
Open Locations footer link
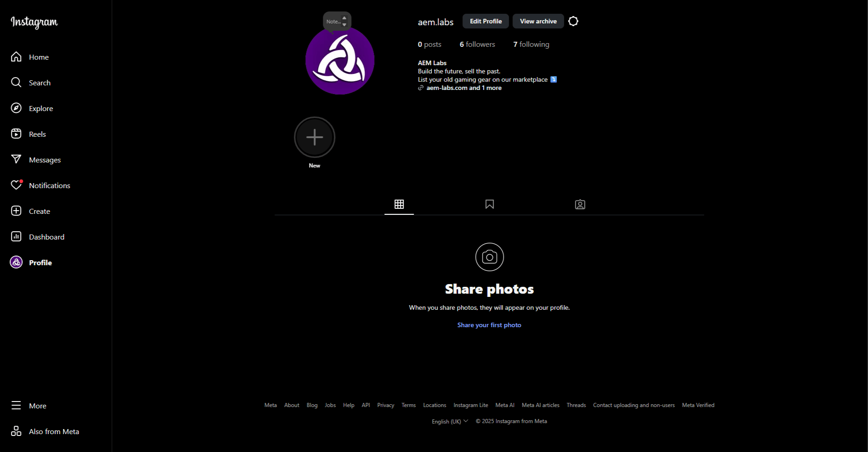click(434, 405)
